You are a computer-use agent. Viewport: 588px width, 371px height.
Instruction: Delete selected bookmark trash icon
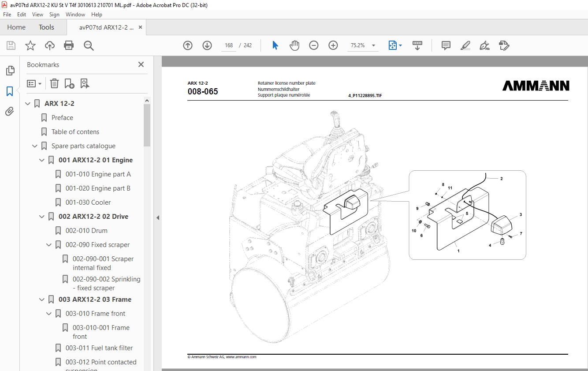[54, 83]
